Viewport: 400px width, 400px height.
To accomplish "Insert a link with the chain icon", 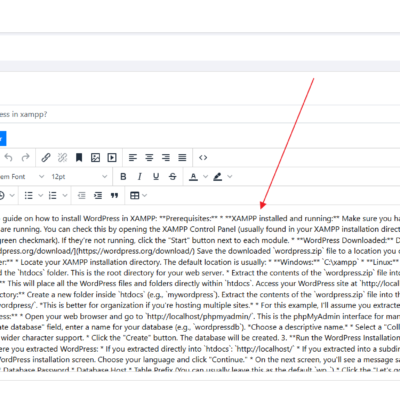I will pyautogui.click(x=46, y=157).
